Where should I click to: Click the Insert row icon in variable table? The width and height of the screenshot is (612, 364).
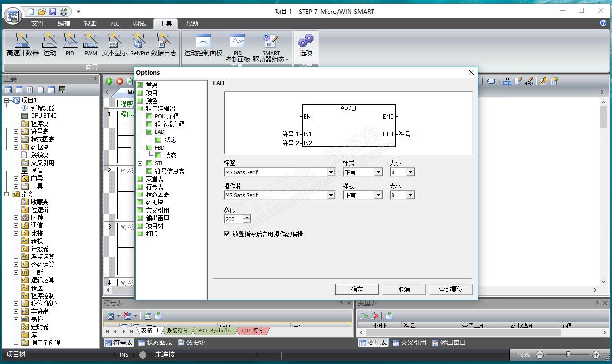click(364, 316)
